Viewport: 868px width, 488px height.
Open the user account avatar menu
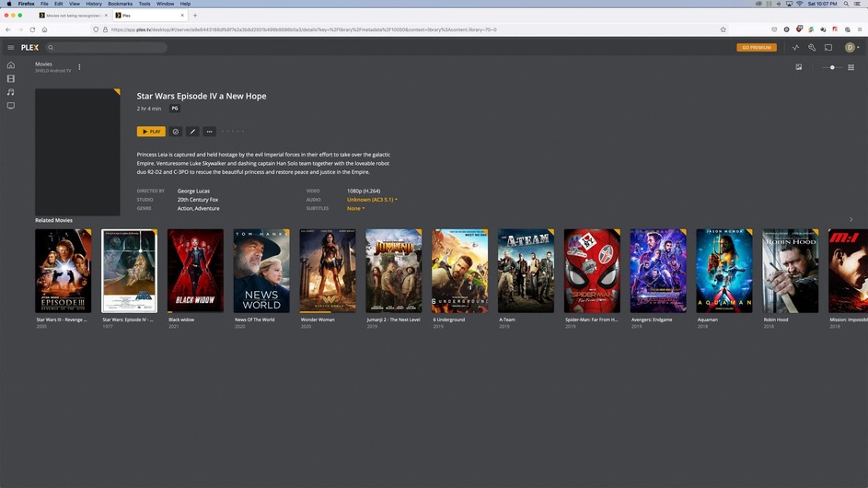851,48
